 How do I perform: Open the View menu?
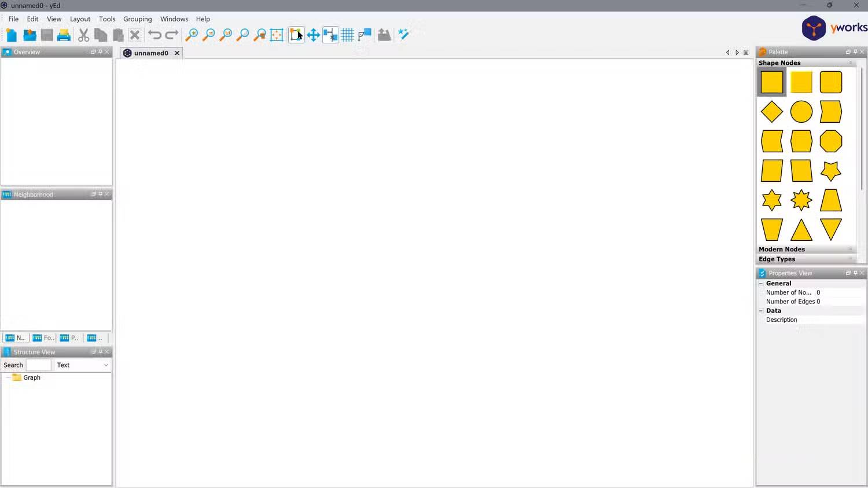pyautogui.click(x=54, y=19)
